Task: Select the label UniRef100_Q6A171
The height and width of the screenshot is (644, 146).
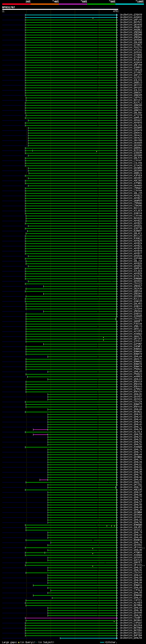Action: (131, 337)
